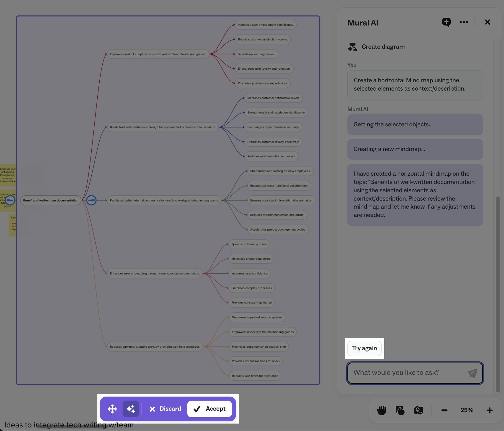
Task: Click 'Reduces wait times for assistance' leaf
Action: pyautogui.click(x=255, y=376)
